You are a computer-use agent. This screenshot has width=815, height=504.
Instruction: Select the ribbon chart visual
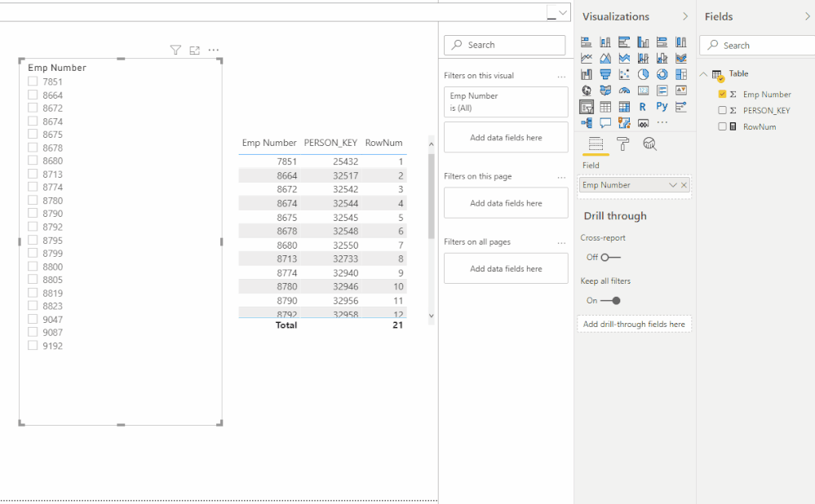[681, 58]
